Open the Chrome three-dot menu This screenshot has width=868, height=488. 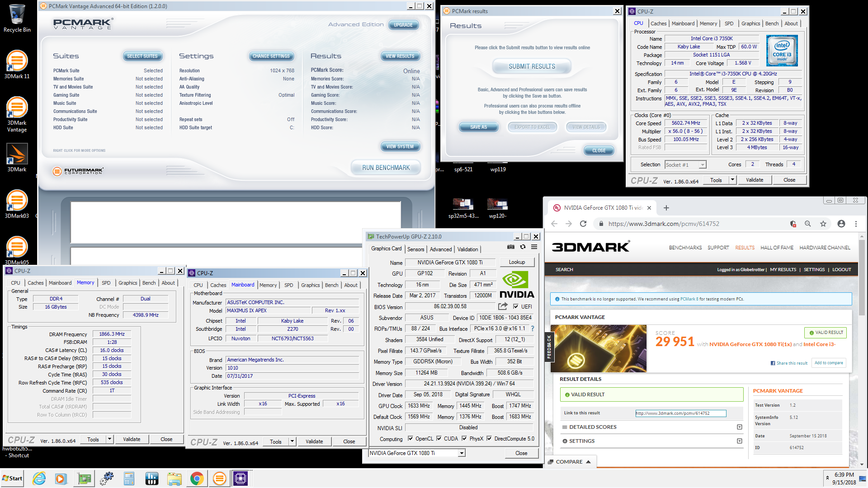pos(856,224)
